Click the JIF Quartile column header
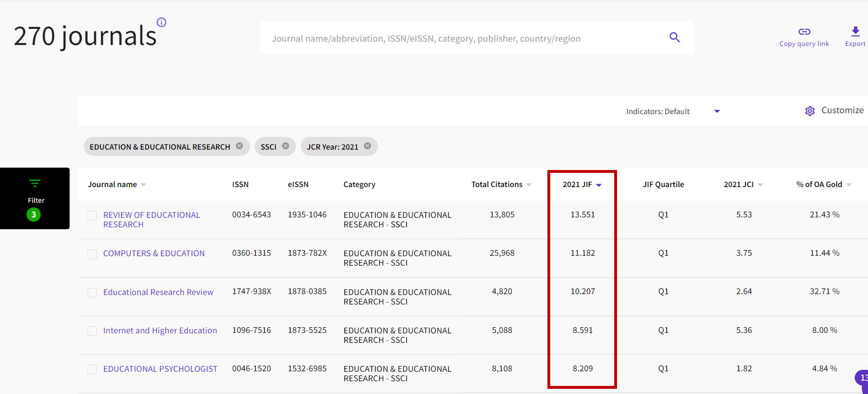 pyautogui.click(x=663, y=184)
